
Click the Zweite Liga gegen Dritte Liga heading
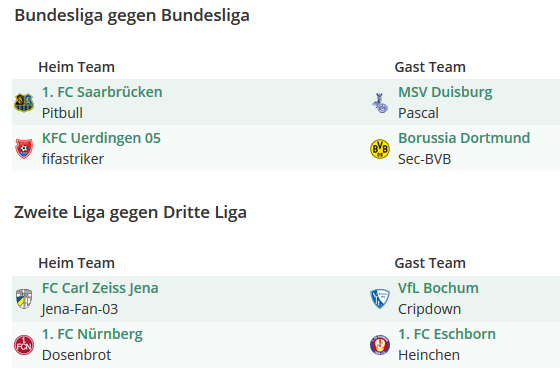(x=130, y=213)
